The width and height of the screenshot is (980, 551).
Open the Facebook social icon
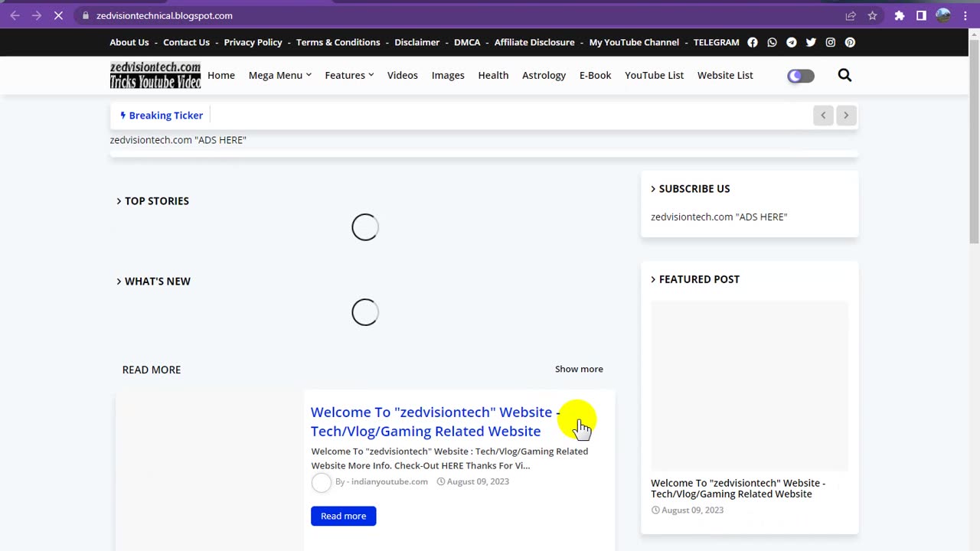coord(753,42)
